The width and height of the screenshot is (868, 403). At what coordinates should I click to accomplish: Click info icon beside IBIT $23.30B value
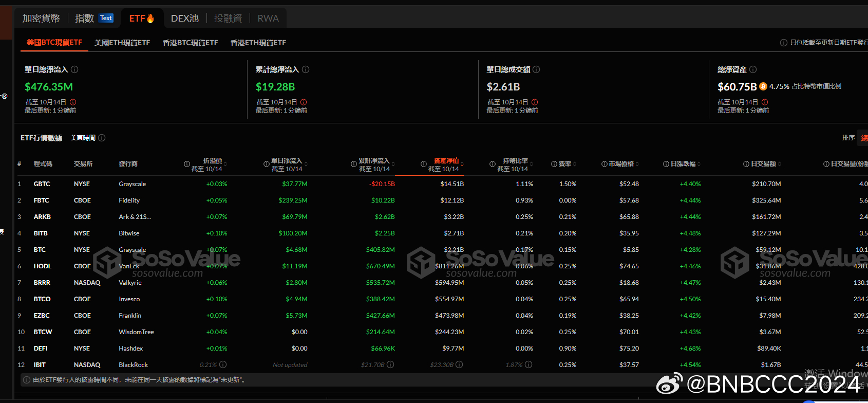[459, 364]
